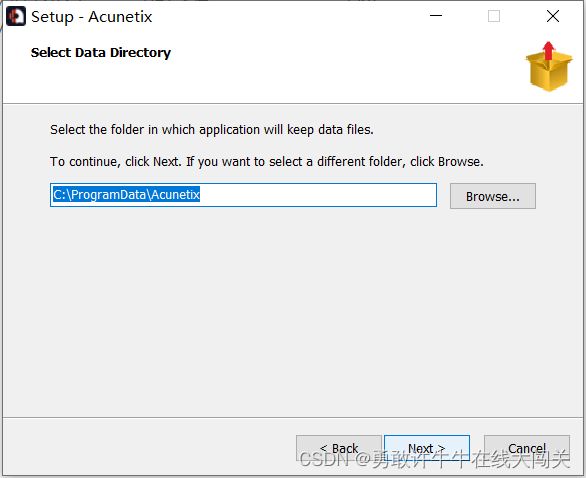
Task: Close the Acunetix setup wizard
Action: click(x=553, y=16)
